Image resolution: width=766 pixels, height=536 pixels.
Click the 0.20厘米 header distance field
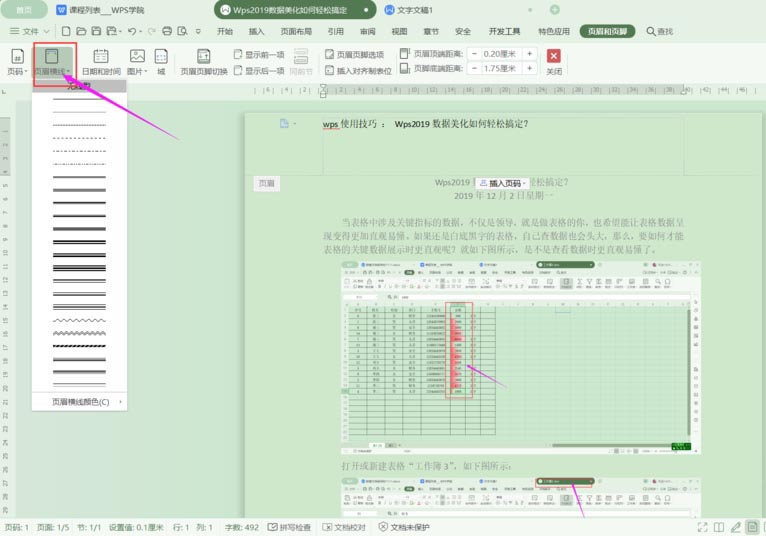coord(501,54)
